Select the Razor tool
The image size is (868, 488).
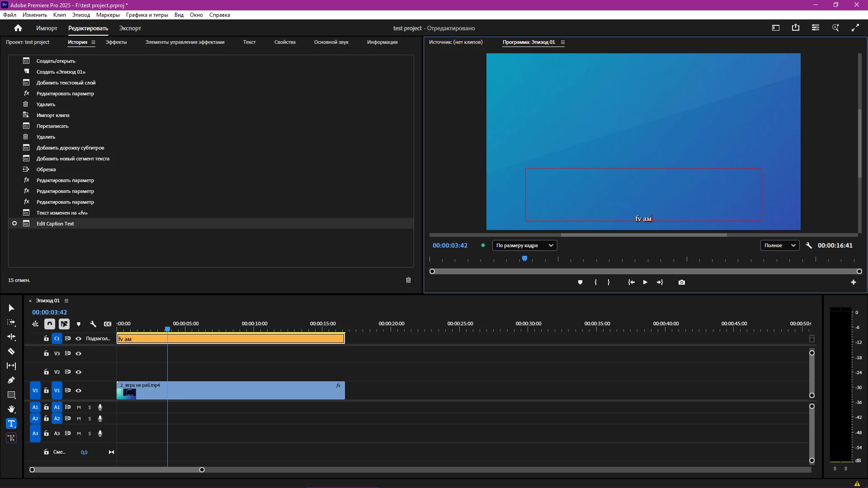pos(11,351)
